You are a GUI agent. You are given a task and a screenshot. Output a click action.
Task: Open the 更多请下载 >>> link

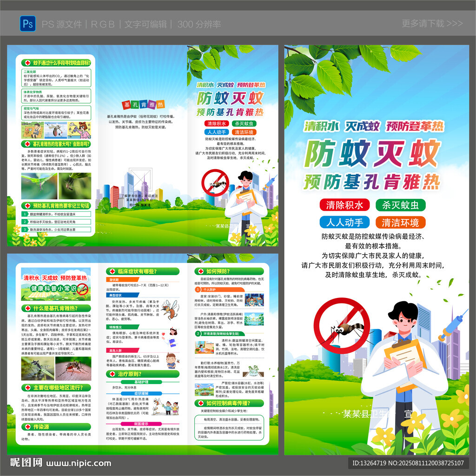(x=432, y=23)
